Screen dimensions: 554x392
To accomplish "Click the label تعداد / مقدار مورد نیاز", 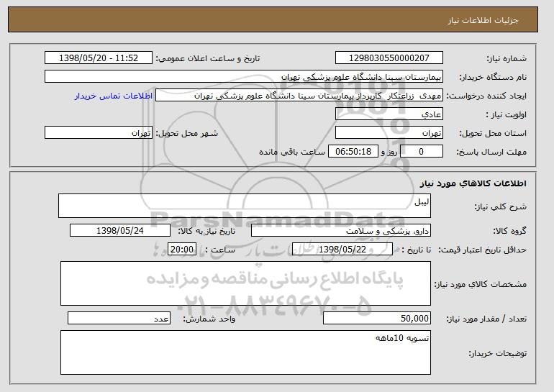I will point(486,319).
